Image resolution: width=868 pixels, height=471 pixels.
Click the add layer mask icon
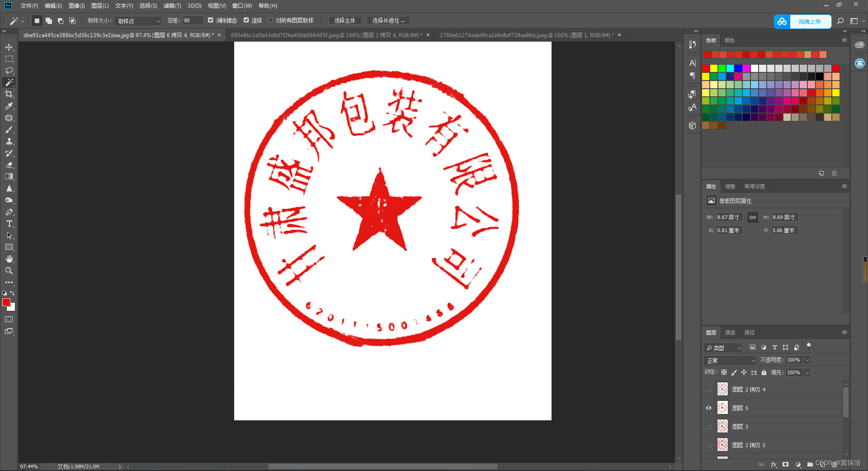coord(786,465)
